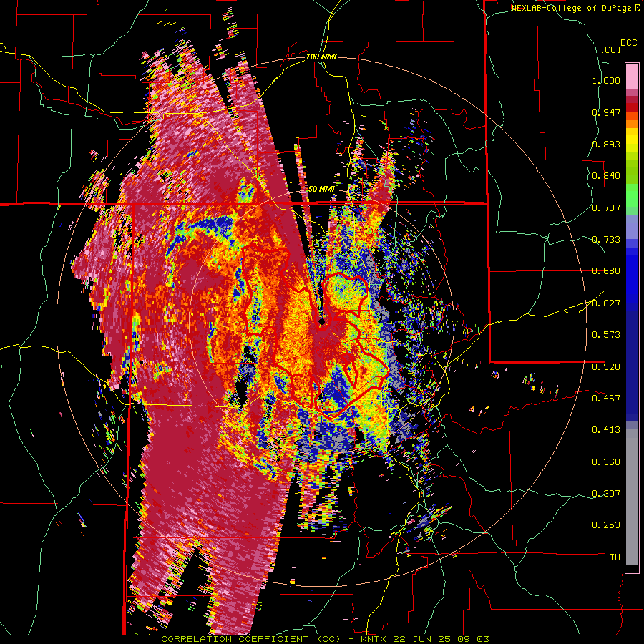Screen dimensions: 644x644
Task: Click the pink top segment of color bar
Action: (x=632, y=77)
